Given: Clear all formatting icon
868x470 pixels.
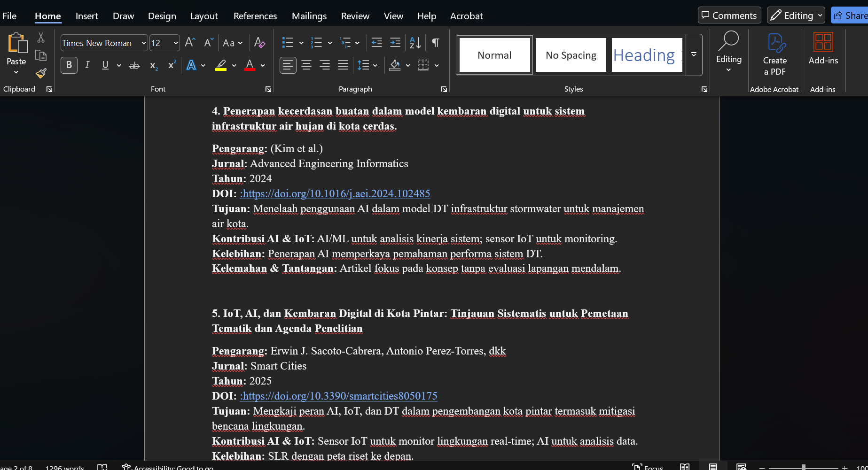Looking at the screenshot, I should coord(259,43).
